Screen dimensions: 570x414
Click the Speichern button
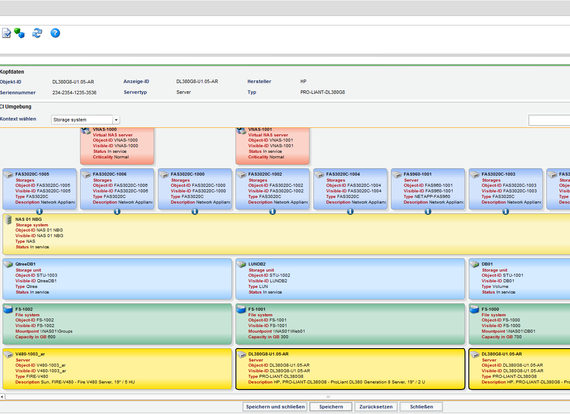(x=331, y=407)
